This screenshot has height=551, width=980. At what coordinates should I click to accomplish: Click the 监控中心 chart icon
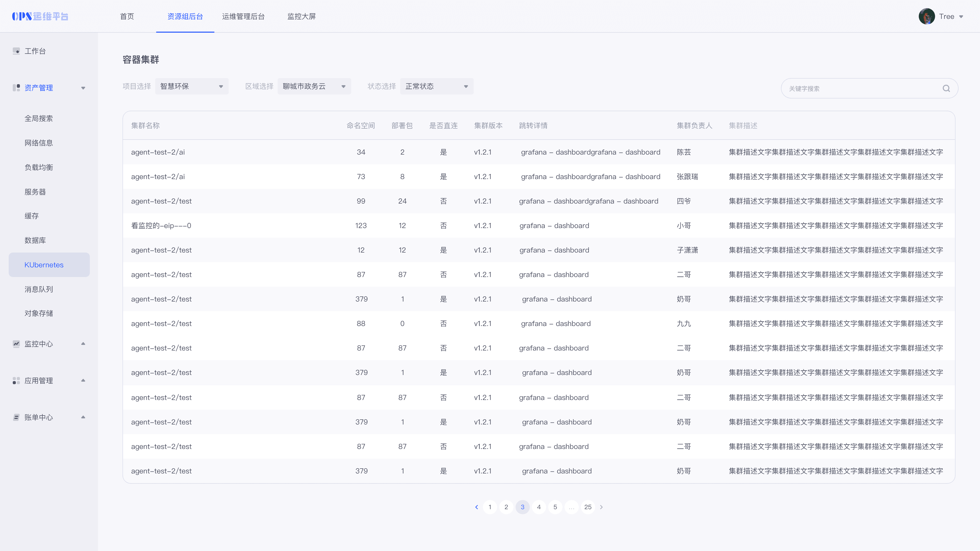[x=16, y=344]
